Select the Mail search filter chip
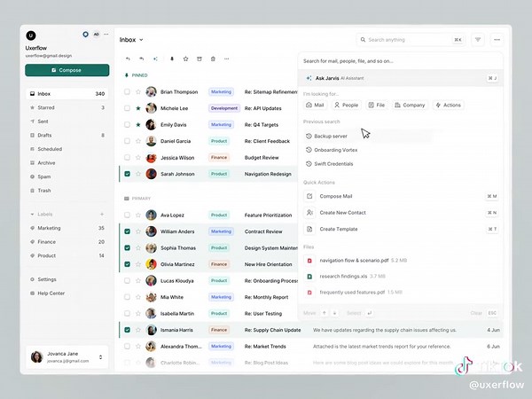Screen dimensions: 532x399 (x=315, y=106)
